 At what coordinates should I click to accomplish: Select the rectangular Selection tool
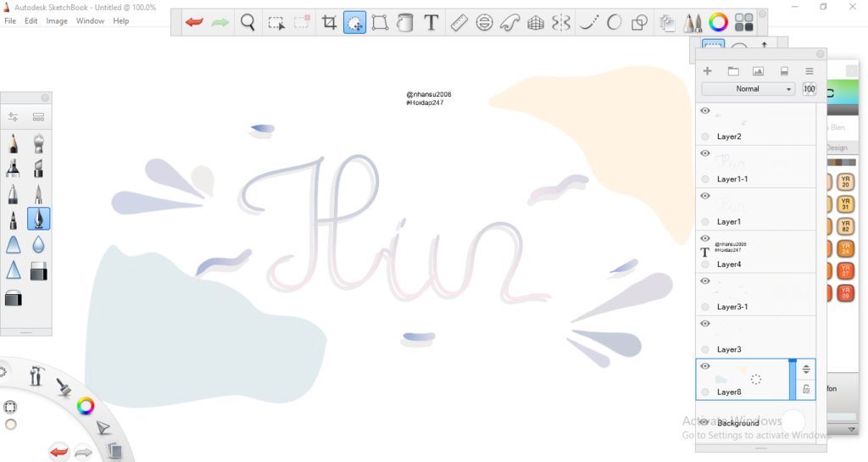pos(275,23)
